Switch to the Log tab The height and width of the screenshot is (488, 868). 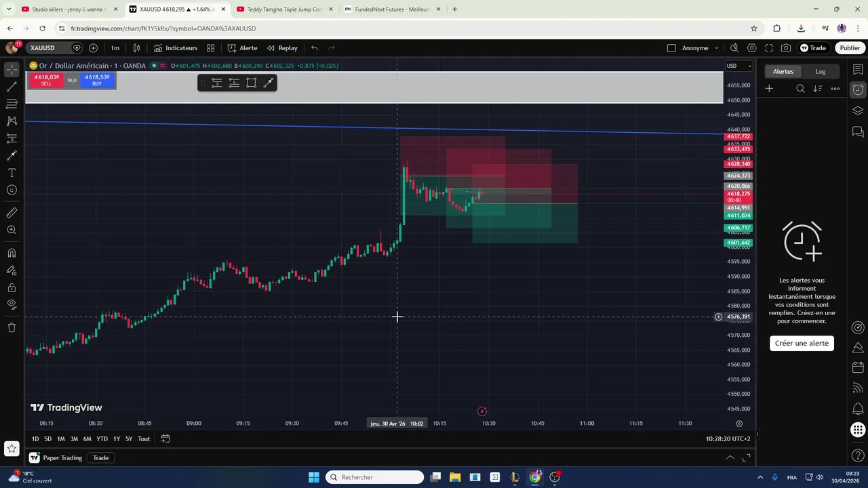[821, 71]
